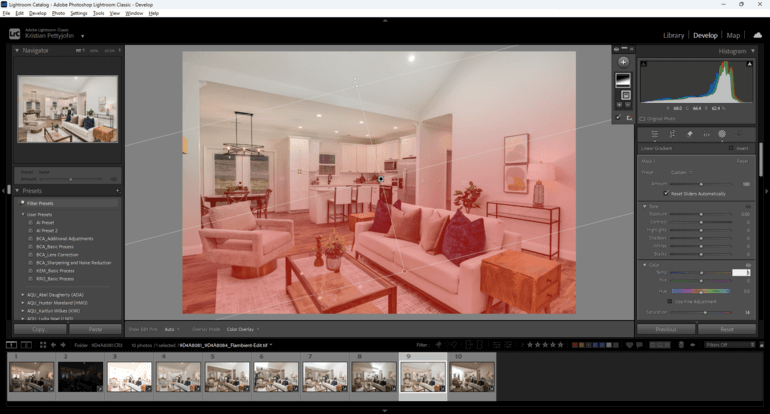Collapse the Presets panel

click(x=17, y=191)
